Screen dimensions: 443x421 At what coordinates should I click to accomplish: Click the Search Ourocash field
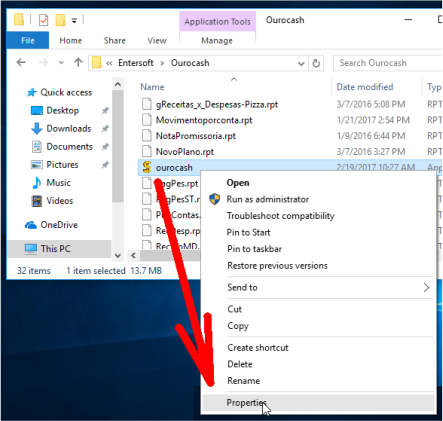pos(387,63)
